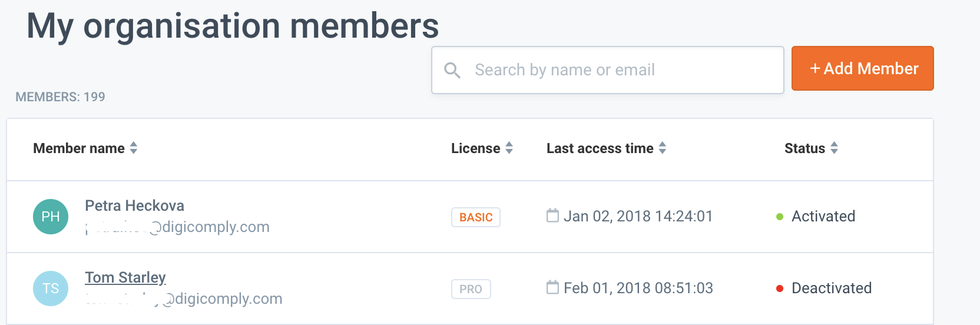The image size is (980, 325).
Task: Click calendar icon beside Feb 01, 2018
Action: click(x=552, y=287)
